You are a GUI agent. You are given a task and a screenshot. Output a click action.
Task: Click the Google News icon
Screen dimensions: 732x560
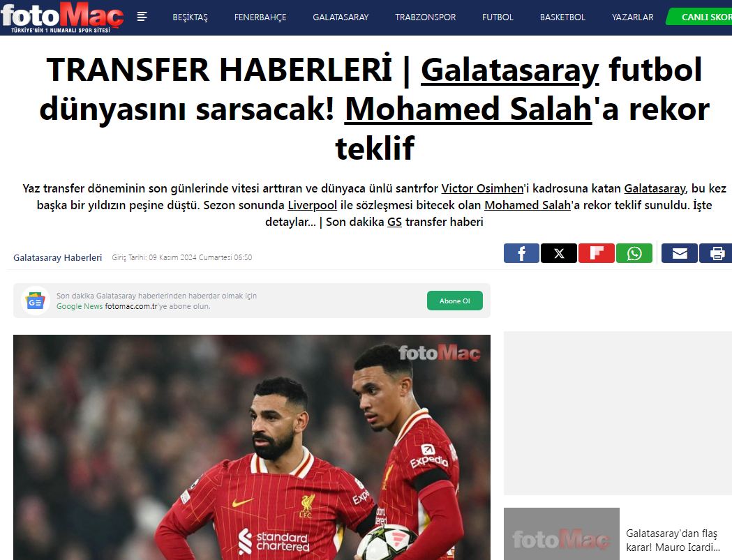coord(36,301)
